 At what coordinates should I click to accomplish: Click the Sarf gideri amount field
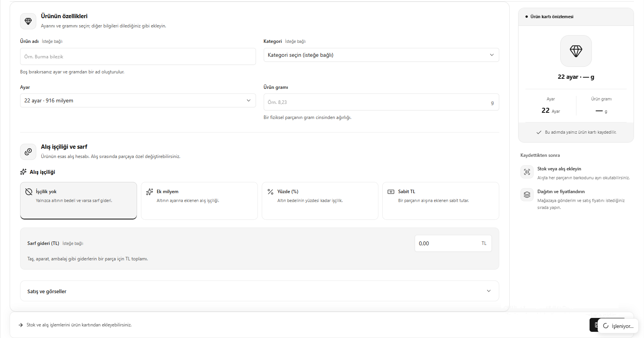[453, 243]
